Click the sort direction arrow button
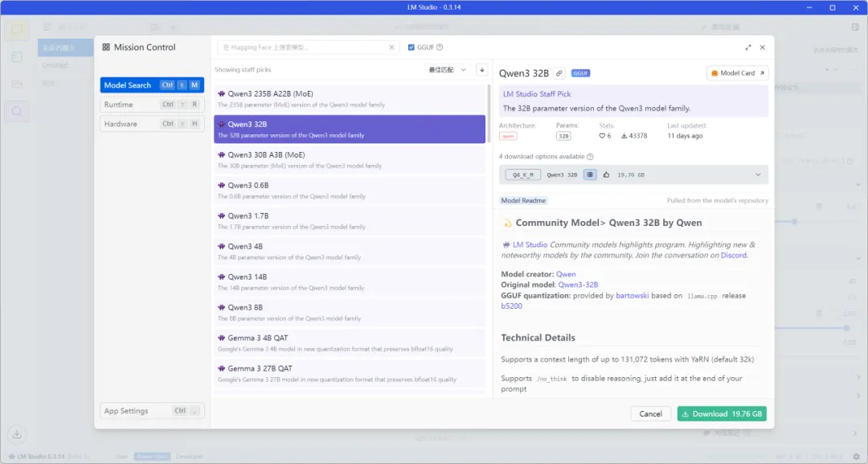The height and width of the screenshot is (464, 868). coord(481,70)
